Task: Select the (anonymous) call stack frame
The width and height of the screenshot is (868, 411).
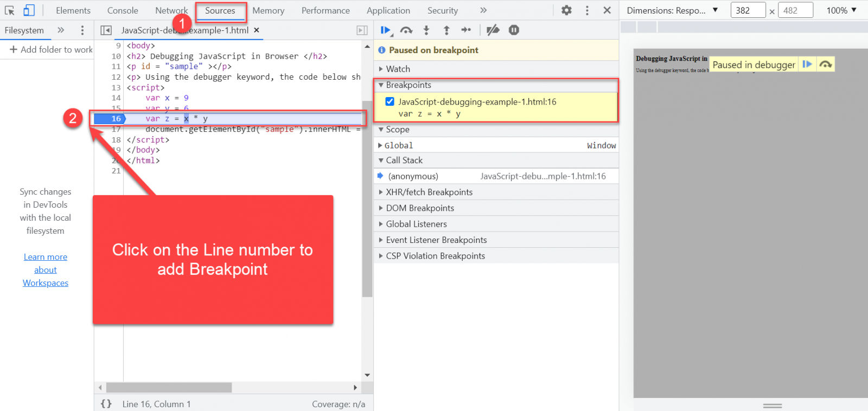Action: pyautogui.click(x=496, y=176)
